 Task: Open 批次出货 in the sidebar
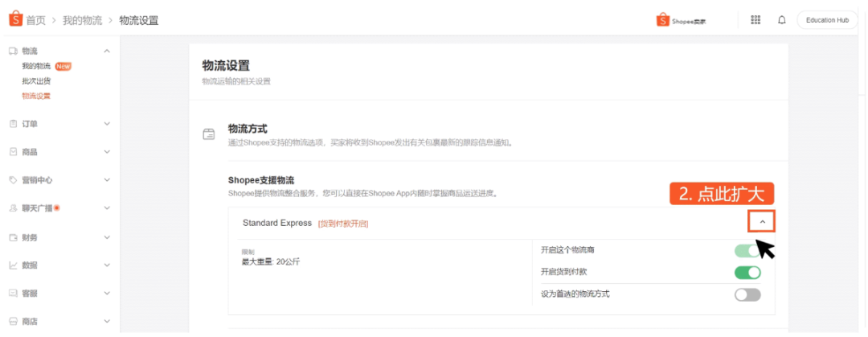click(x=36, y=81)
